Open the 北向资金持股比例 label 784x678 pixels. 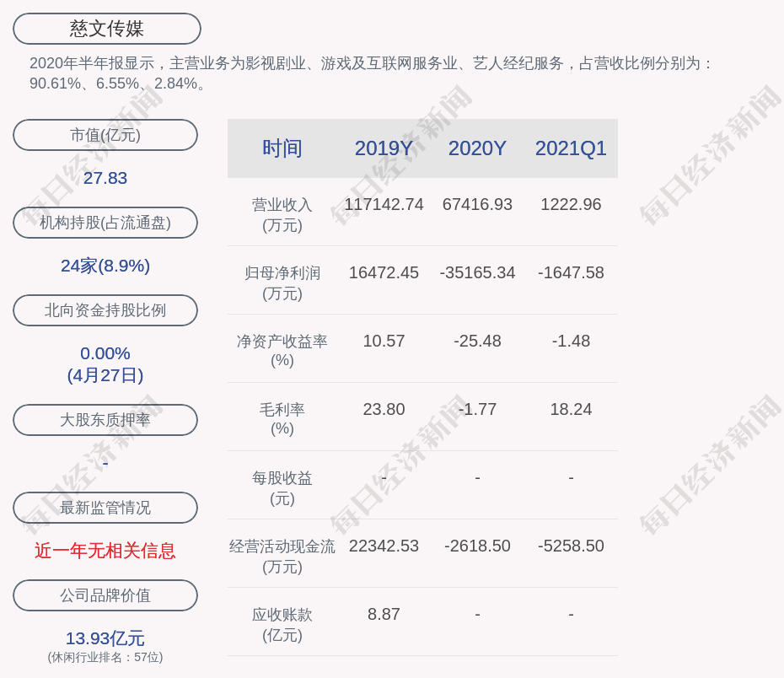[105, 310]
